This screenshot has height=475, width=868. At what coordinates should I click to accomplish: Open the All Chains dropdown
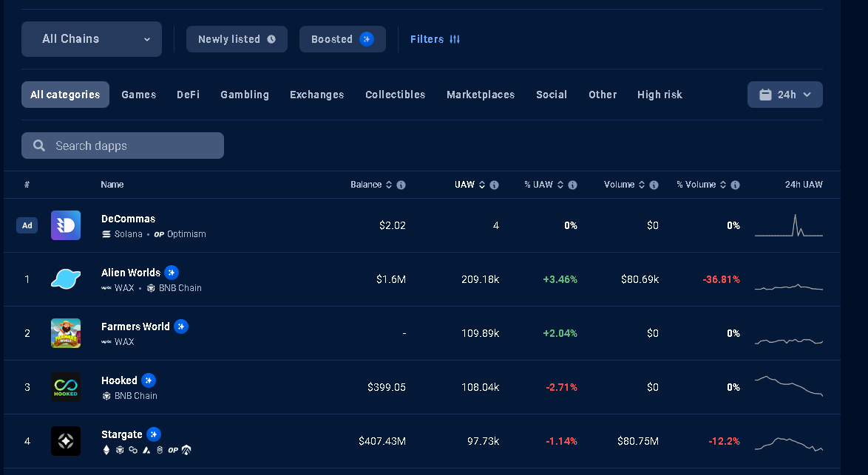click(92, 39)
